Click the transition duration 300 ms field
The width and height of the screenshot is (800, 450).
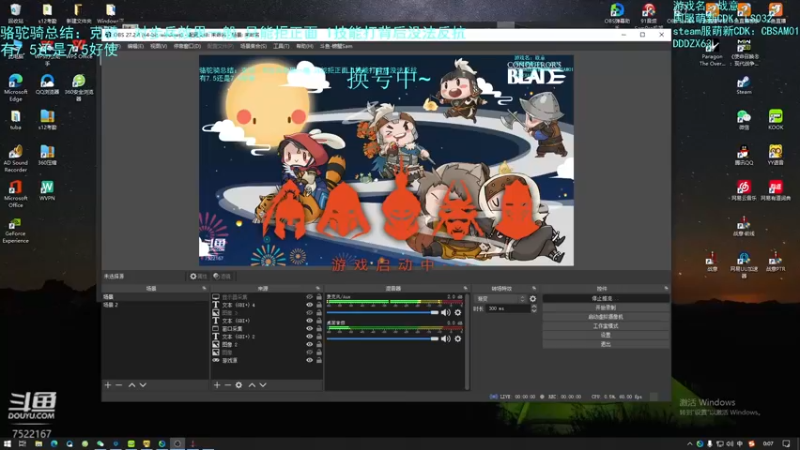click(507, 309)
